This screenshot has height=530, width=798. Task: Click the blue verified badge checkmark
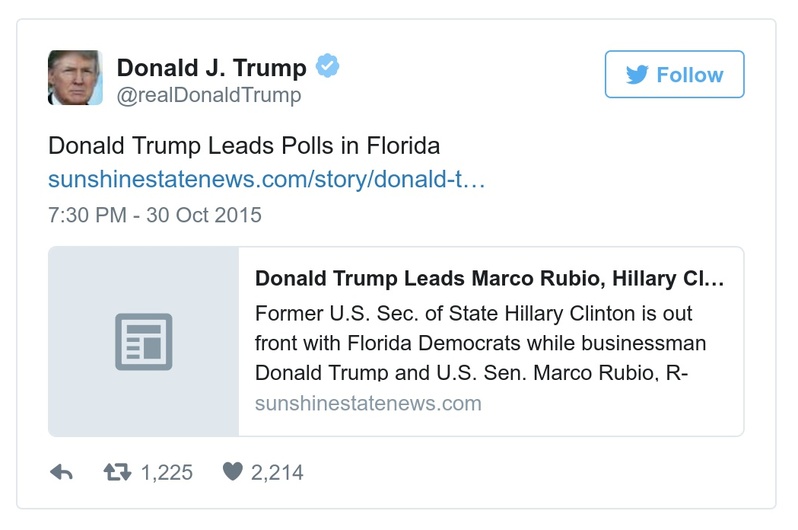point(328,67)
